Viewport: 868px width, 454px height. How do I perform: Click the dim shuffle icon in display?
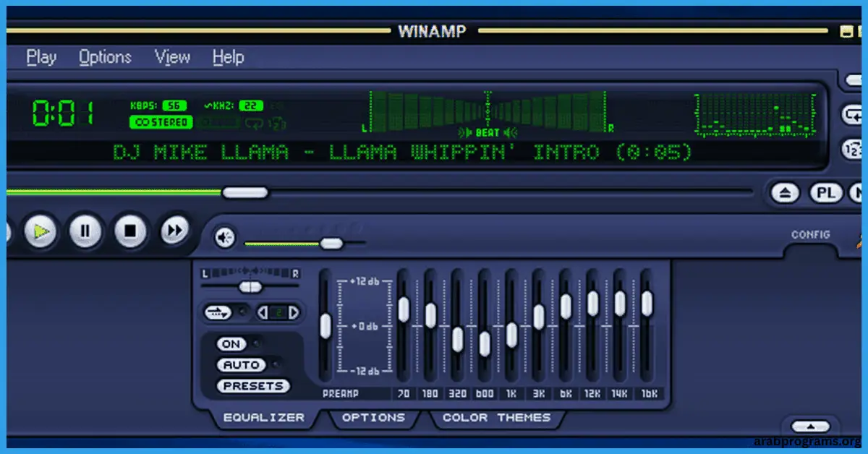pyautogui.click(x=278, y=123)
